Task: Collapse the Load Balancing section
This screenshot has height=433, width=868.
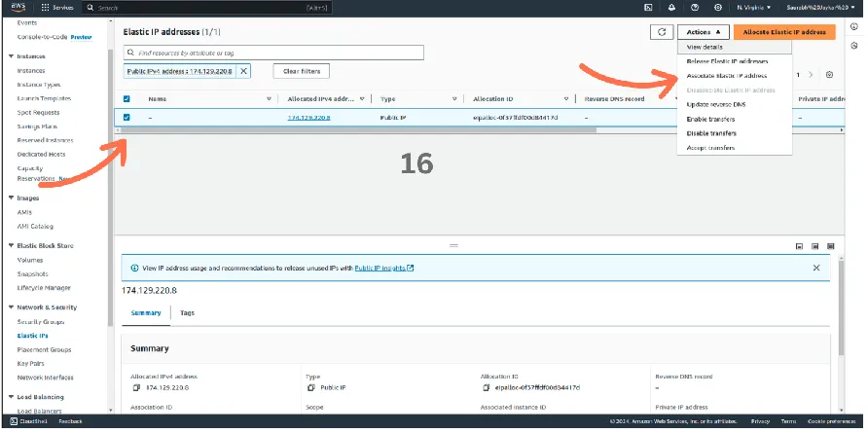Action: point(11,397)
